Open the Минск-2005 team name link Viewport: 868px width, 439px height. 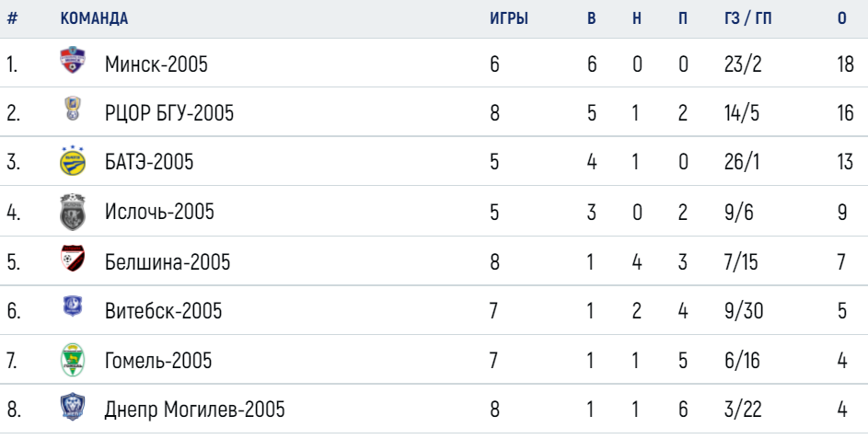click(156, 64)
